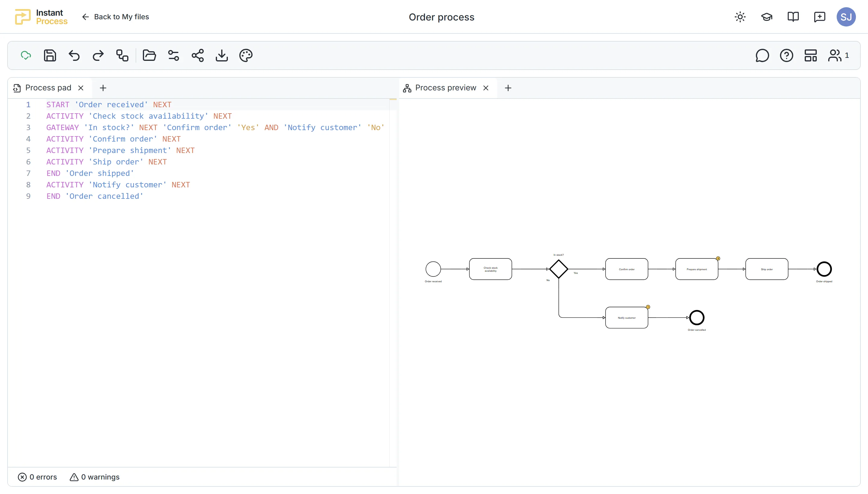The width and height of the screenshot is (868, 494).
Task: Open the theme palette icon
Action: pyautogui.click(x=246, y=55)
